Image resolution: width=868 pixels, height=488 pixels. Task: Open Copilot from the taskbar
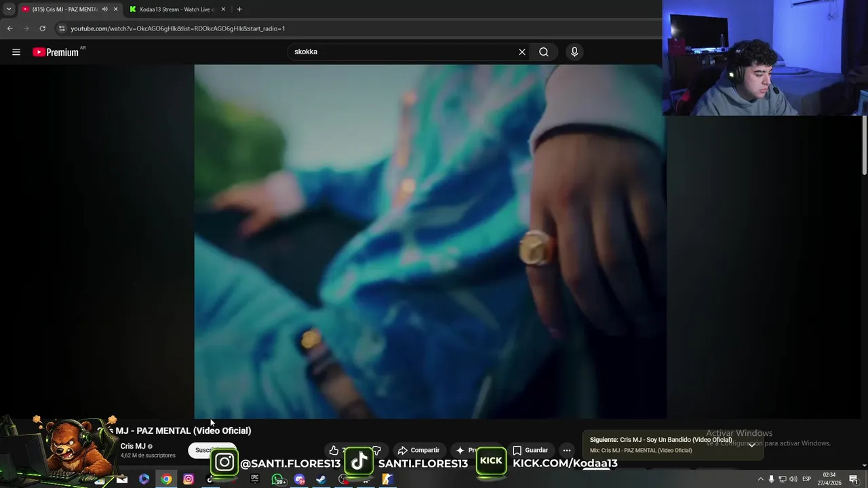click(144, 479)
